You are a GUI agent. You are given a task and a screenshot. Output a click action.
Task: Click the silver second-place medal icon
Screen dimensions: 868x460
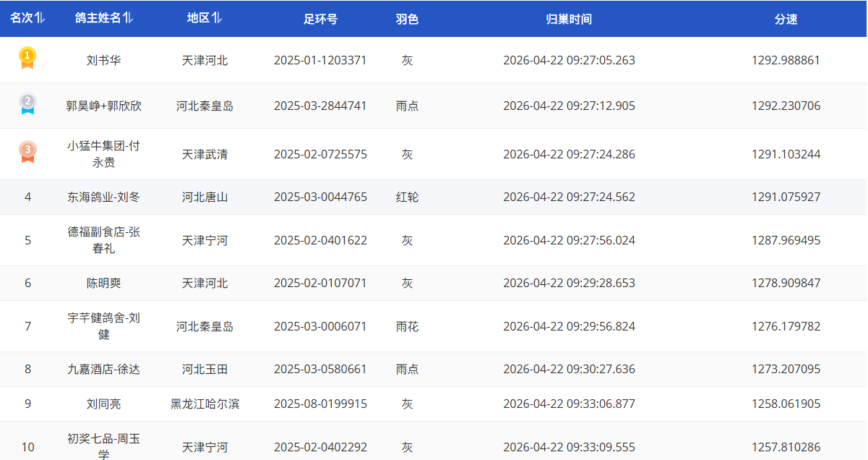tap(27, 104)
